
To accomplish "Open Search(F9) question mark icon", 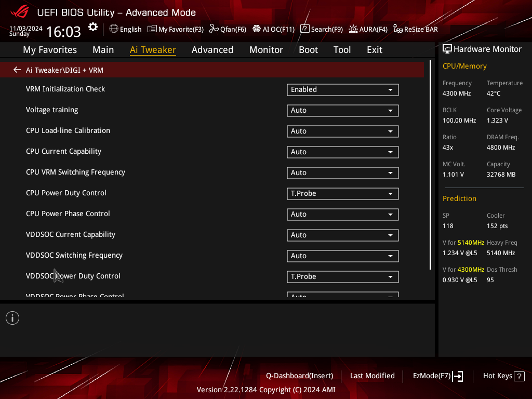I will coord(304,29).
